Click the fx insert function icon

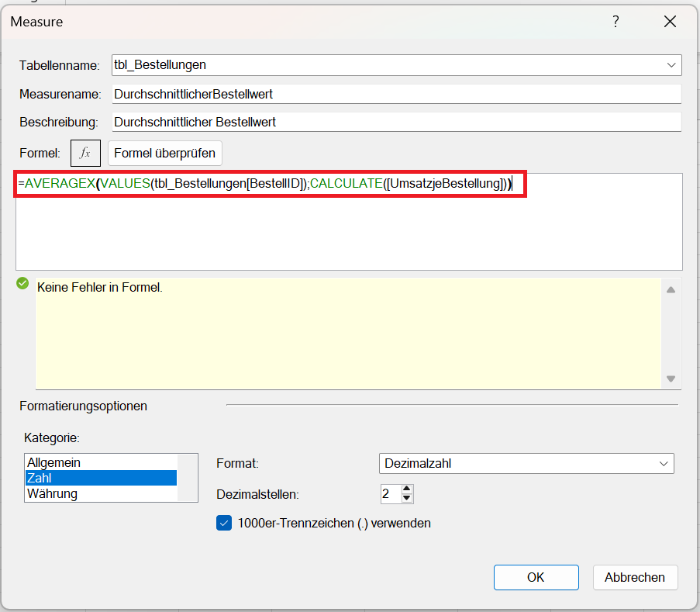pyautogui.click(x=85, y=153)
